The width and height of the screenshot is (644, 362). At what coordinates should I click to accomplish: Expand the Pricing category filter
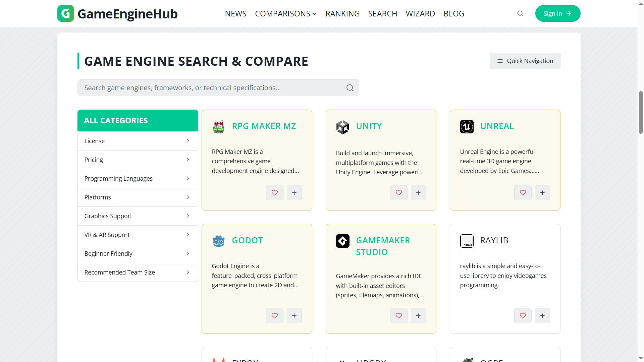[138, 160]
